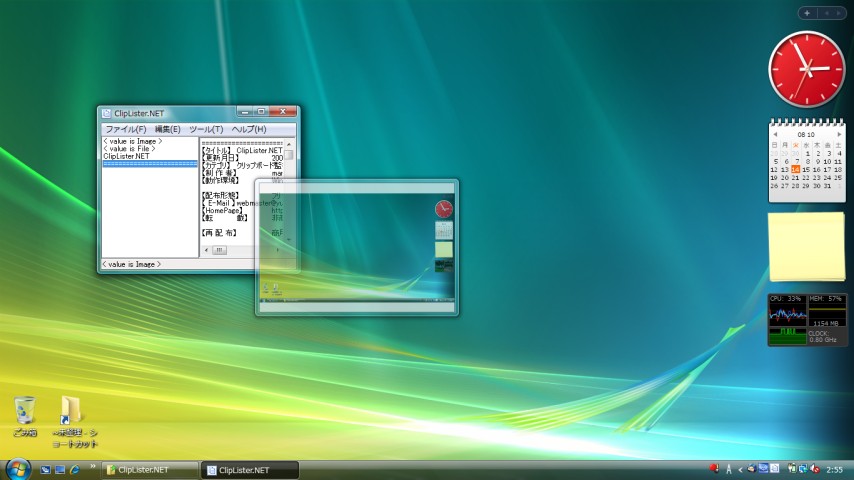The width and height of the screenshot is (854, 480).
Task: Click the Thunderbird tray icon
Action: pyautogui.click(x=752, y=469)
